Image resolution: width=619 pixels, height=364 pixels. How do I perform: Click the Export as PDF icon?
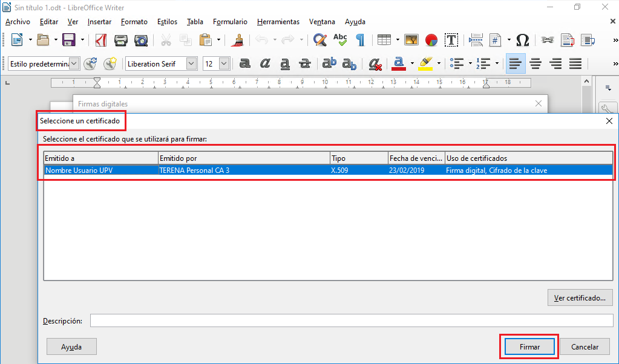101,40
